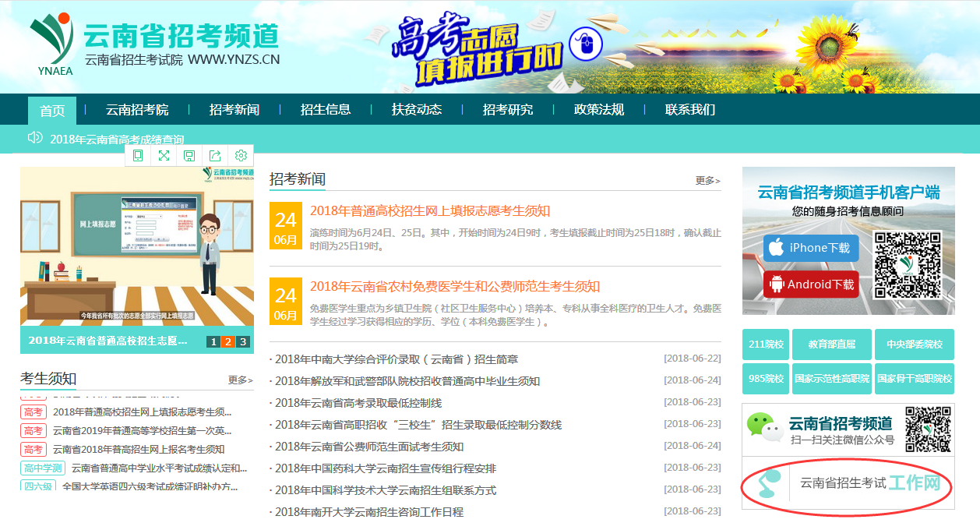The width and height of the screenshot is (980, 530).
Task: Open the 招生信息 navigation menu
Action: (x=326, y=110)
